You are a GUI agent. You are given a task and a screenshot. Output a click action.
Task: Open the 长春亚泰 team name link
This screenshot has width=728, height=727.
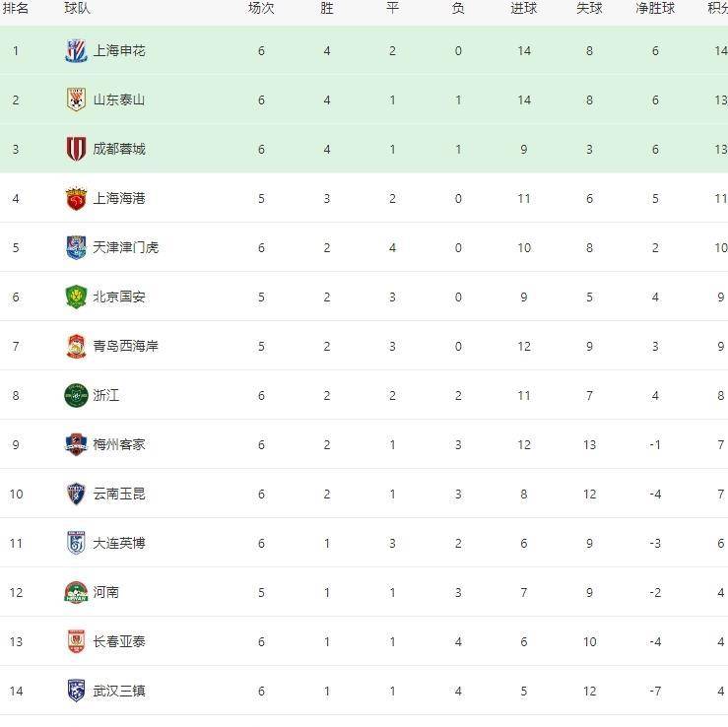click(119, 641)
